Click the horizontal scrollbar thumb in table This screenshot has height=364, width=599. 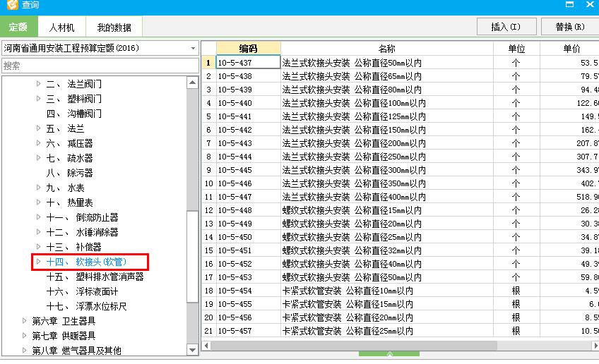coord(354,346)
